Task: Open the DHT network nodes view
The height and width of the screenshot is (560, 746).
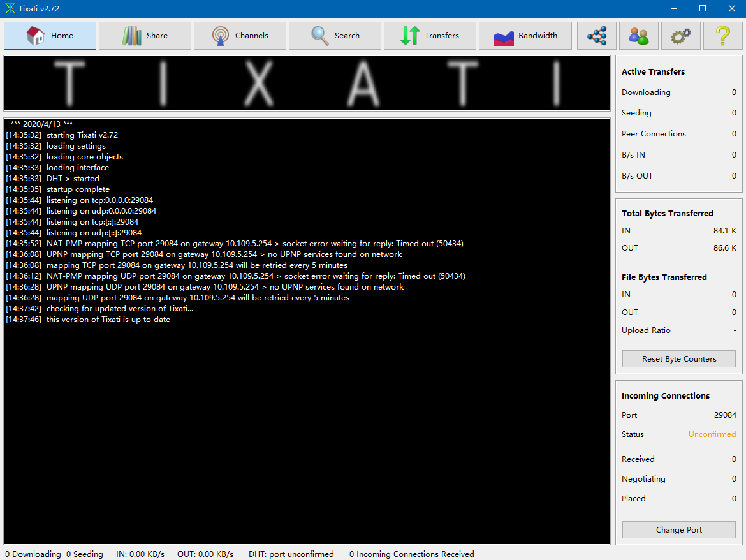Action: pyautogui.click(x=597, y=36)
